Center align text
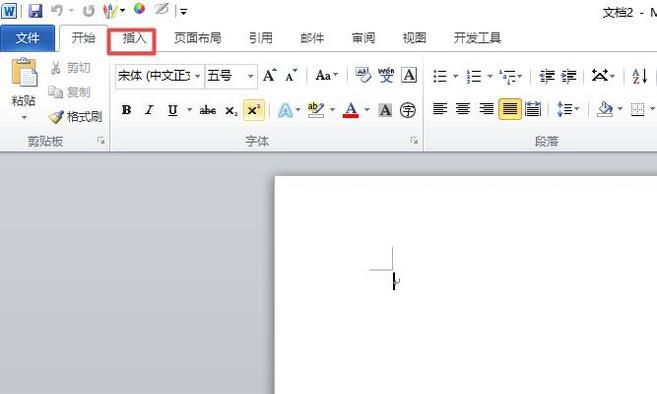 coord(463,109)
